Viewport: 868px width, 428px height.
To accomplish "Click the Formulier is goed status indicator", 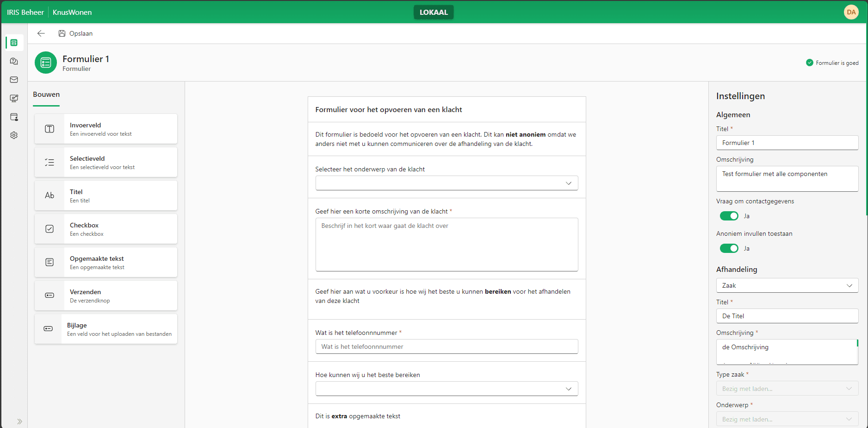I will pos(832,63).
